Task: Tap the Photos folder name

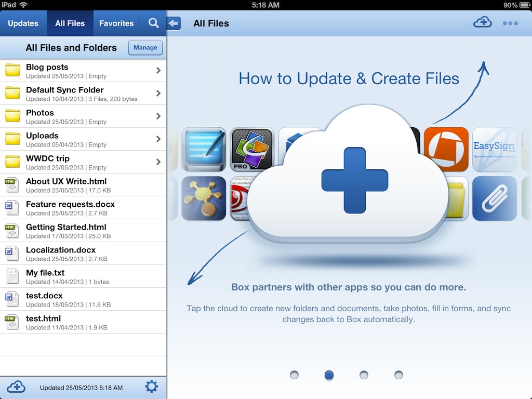Action: tap(40, 113)
